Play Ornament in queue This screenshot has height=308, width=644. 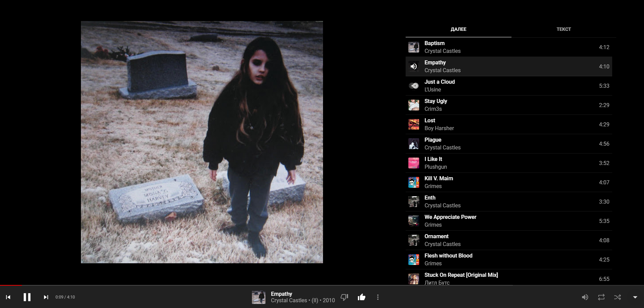coord(509,240)
